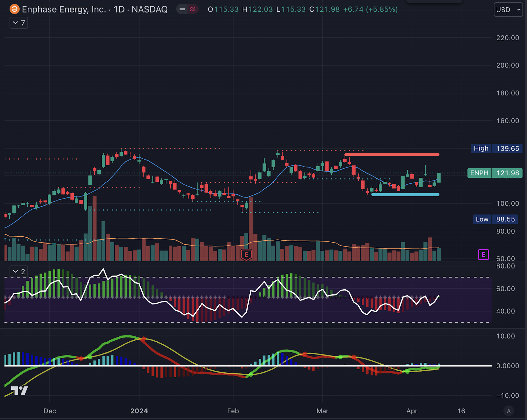Click the close value C121.98

tap(324, 10)
